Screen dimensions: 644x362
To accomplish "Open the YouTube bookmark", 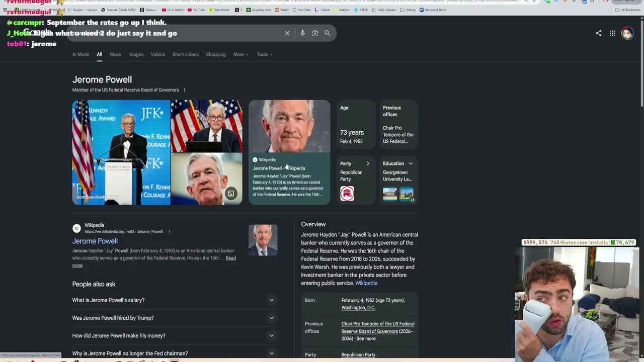I will click(196, 10).
